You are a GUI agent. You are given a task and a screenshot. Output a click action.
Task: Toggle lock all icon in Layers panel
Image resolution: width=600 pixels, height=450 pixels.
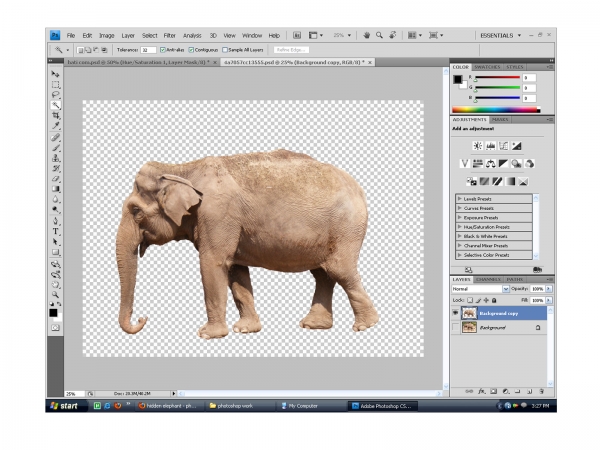coord(494,300)
